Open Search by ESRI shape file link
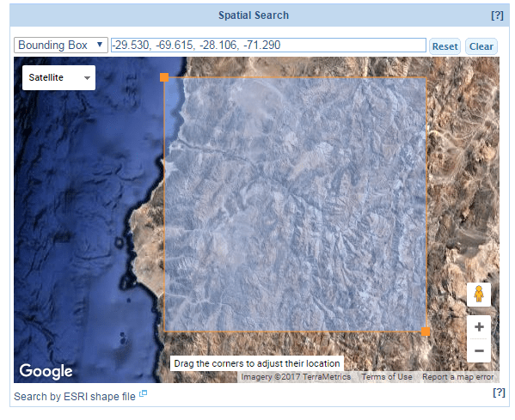 coord(75,396)
